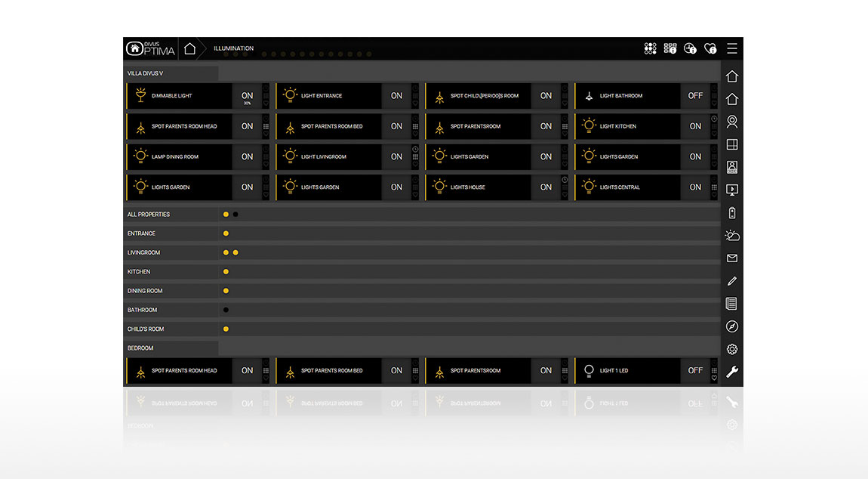Image resolution: width=868 pixels, height=479 pixels.
Task: Click the wrench tool icon in sidebar
Action: click(x=731, y=372)
